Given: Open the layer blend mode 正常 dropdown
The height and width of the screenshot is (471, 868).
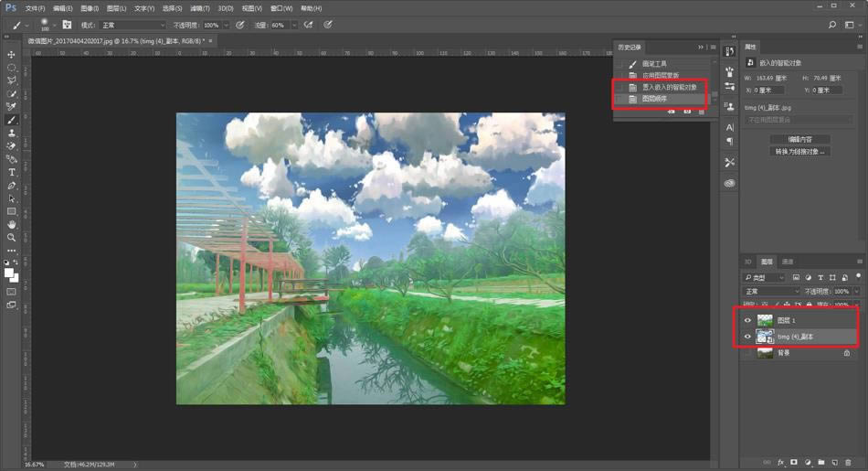Looking at the screenshot, I should pos(772,291).
